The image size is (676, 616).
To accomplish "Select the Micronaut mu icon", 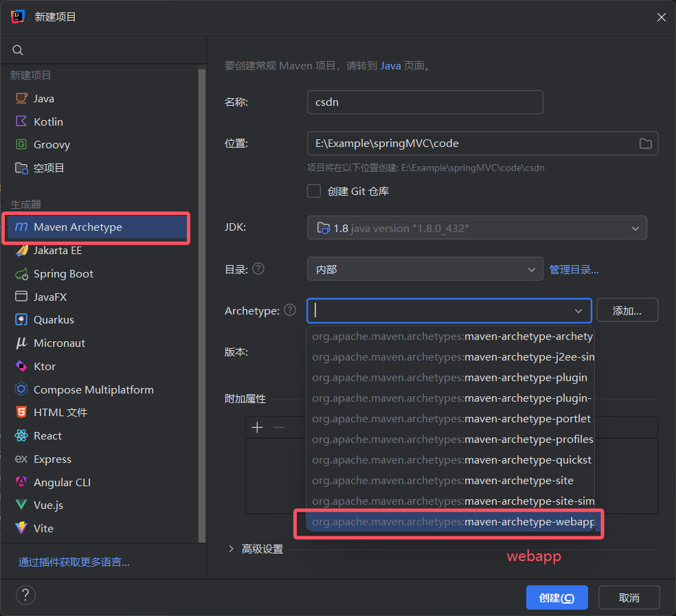I will click(21, 343).
